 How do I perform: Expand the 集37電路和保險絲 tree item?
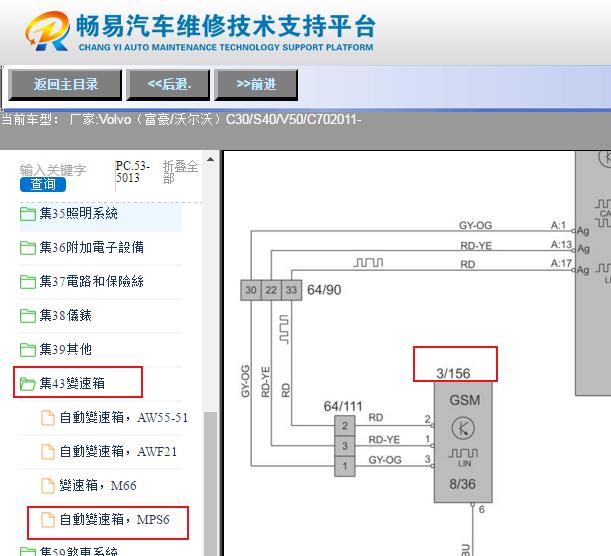(92, 281)
